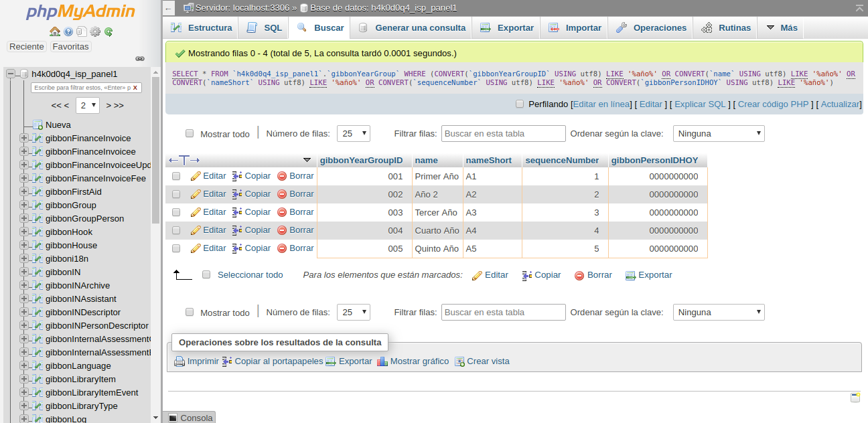The height and width of the screenshot is (423, 868).
Task: Check upper Mostrar todo checkbox
Action: (190, 133)
